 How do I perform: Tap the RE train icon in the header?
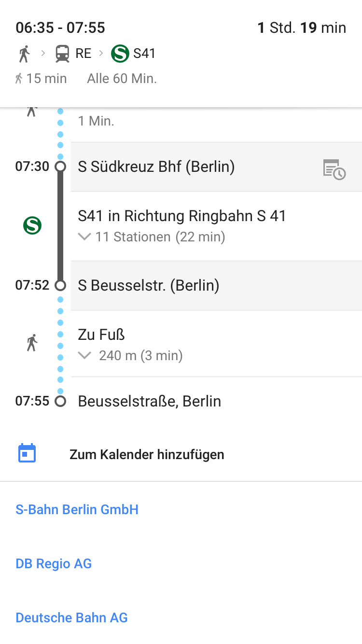(x=62, y=53)
